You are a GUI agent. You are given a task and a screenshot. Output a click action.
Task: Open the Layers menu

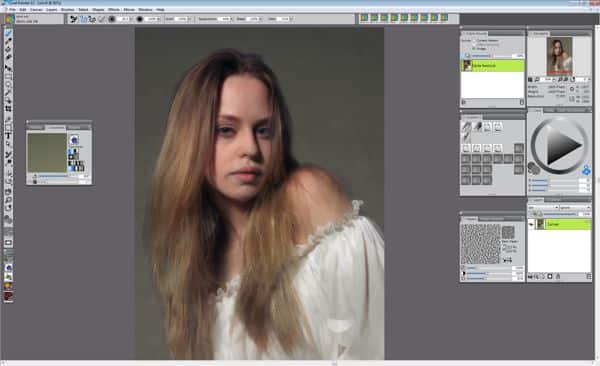click(x=52, y=10)
